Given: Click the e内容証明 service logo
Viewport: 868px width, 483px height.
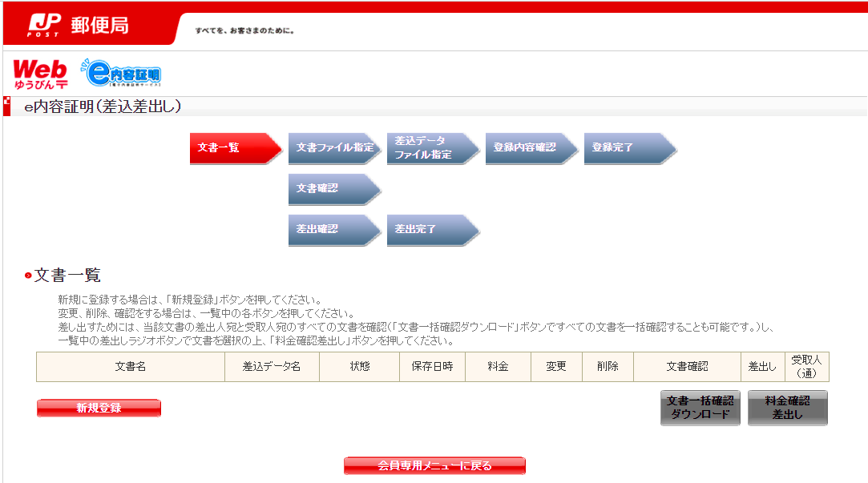Looking at the screenshot, I should pyautogui.click(x=123, y=74).
